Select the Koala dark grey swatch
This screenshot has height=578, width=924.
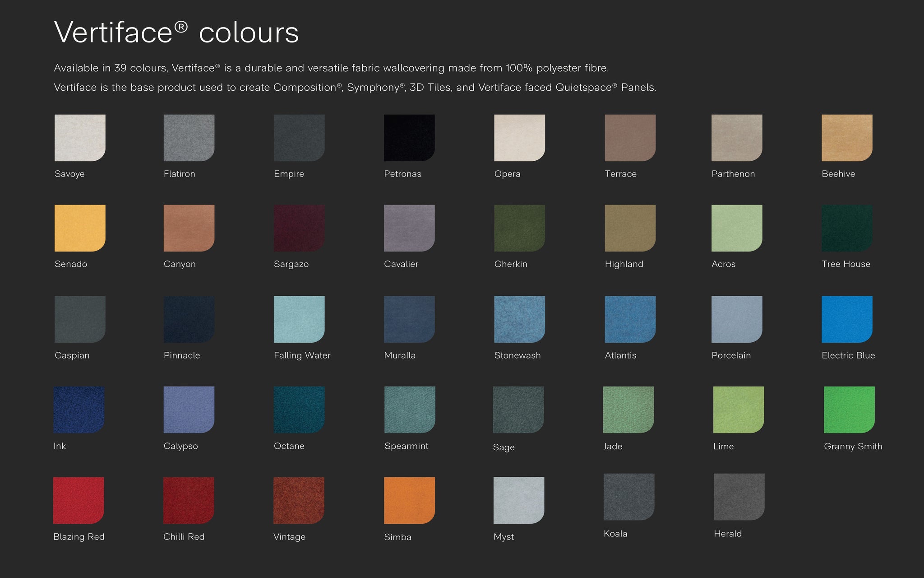[629, 497]
